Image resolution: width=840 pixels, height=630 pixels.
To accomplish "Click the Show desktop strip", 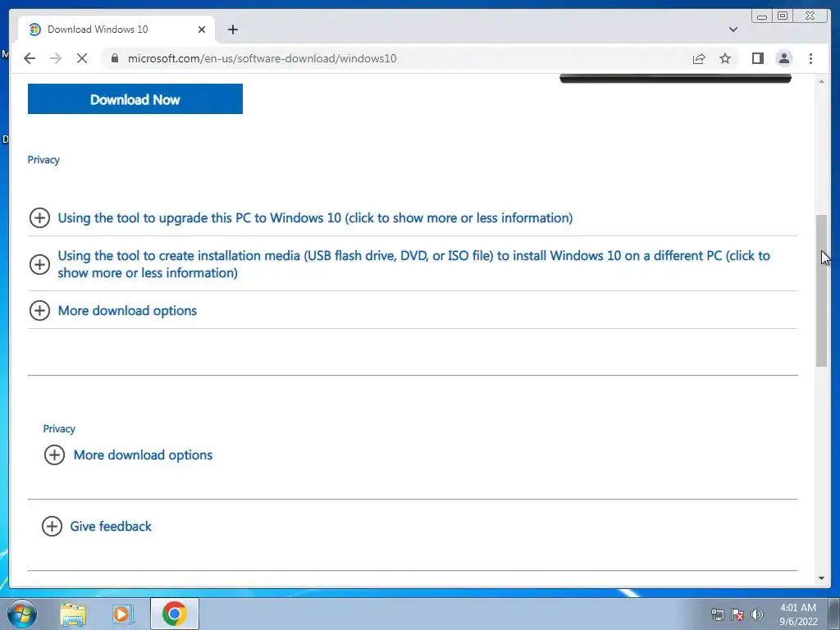I will click(834, 614).
